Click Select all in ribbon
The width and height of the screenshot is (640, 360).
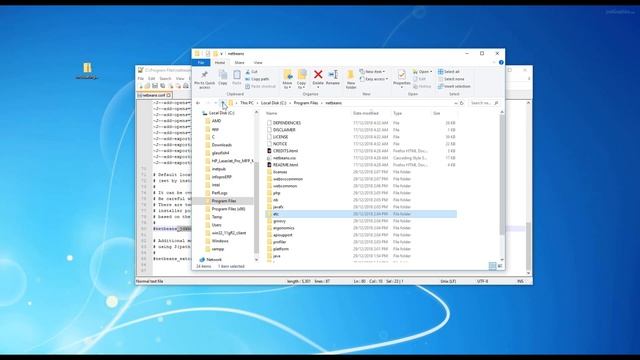[449, 71]
